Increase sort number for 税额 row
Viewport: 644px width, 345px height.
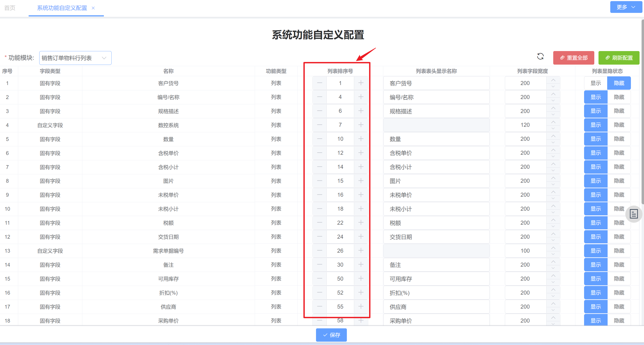[361, 223]
